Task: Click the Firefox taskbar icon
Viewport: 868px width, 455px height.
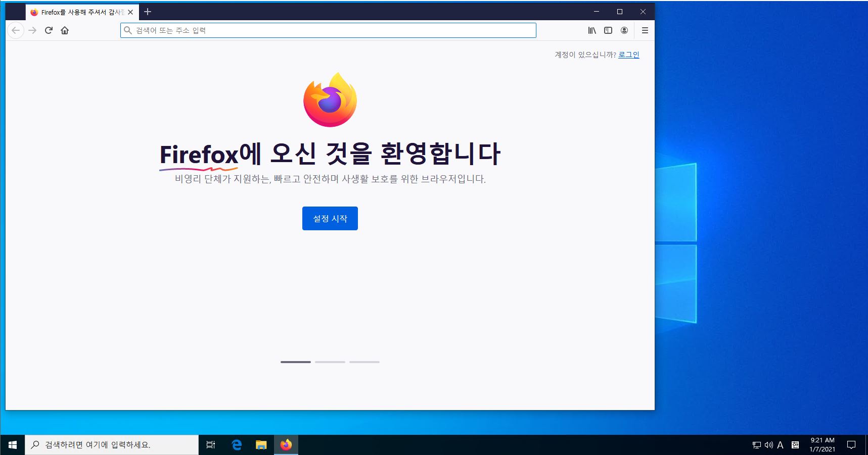Action: pyautogui.click(x=286, y=445)
